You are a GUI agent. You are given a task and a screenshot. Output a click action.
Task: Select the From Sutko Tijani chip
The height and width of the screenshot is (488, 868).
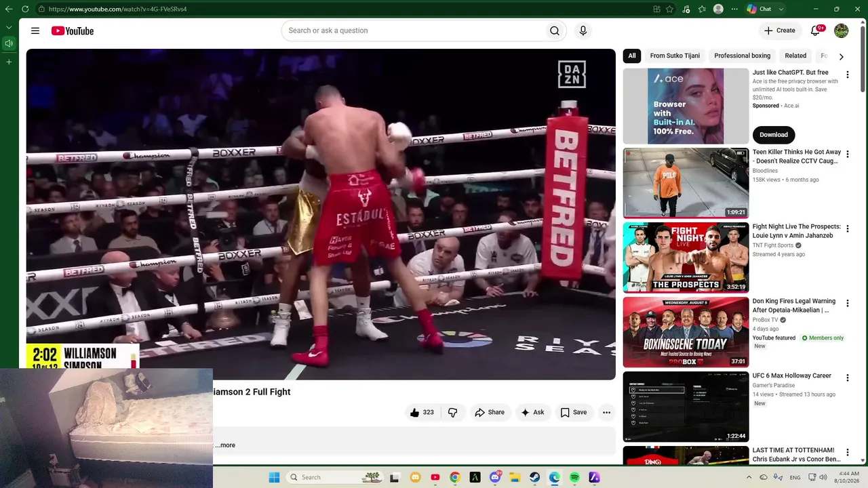click(x=675, y=56)
